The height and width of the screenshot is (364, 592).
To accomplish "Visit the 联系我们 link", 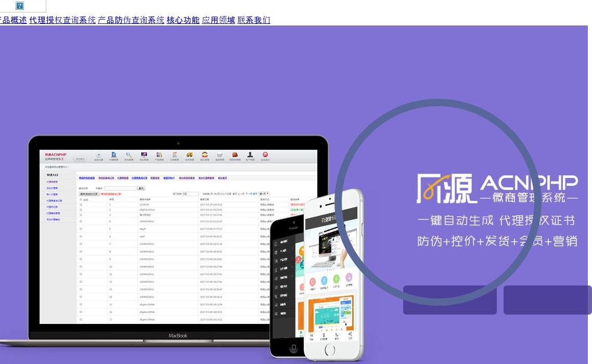I will 254,20.
